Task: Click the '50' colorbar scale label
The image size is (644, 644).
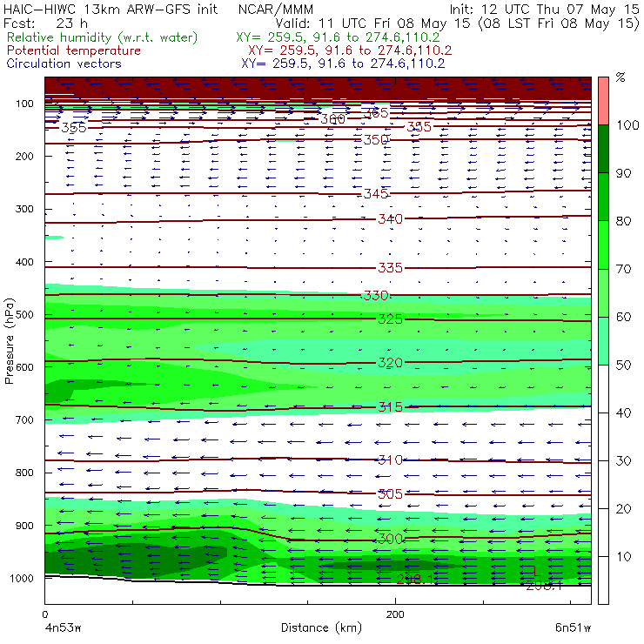Action: 623,365
